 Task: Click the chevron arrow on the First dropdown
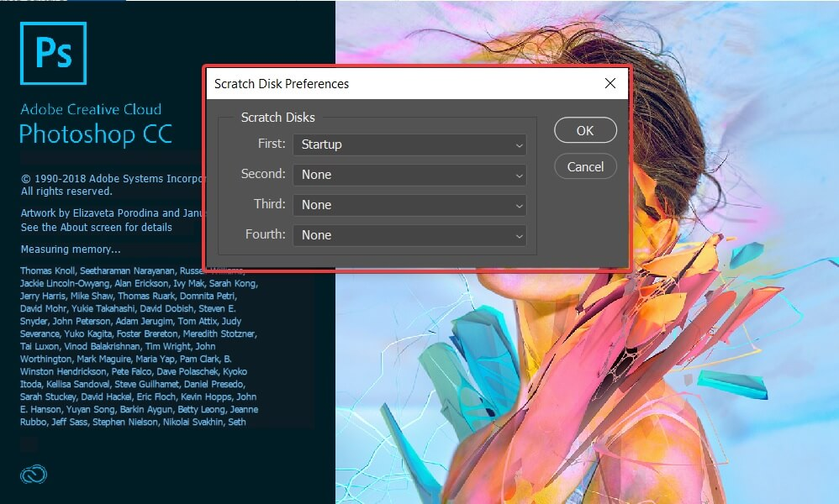(519, 144)
